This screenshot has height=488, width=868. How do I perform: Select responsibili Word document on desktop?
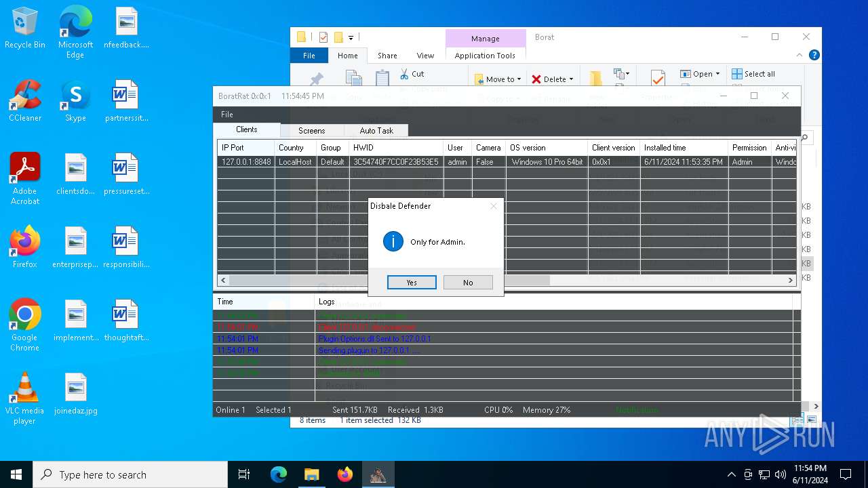click(126, 248)
